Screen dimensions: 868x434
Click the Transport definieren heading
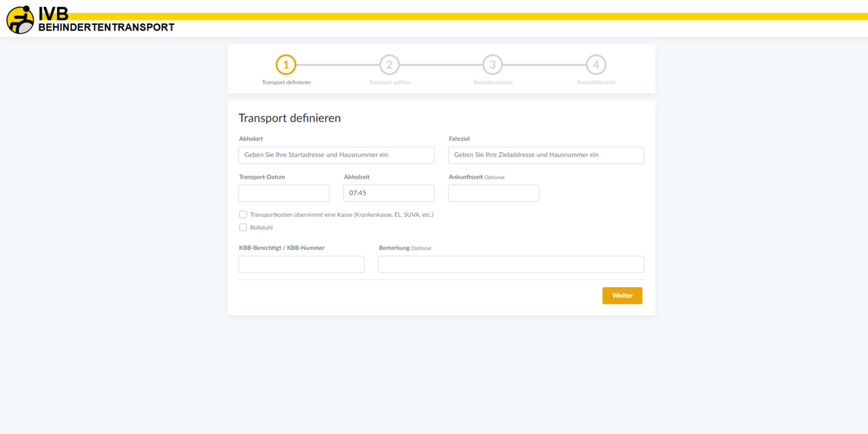[289, 118]
